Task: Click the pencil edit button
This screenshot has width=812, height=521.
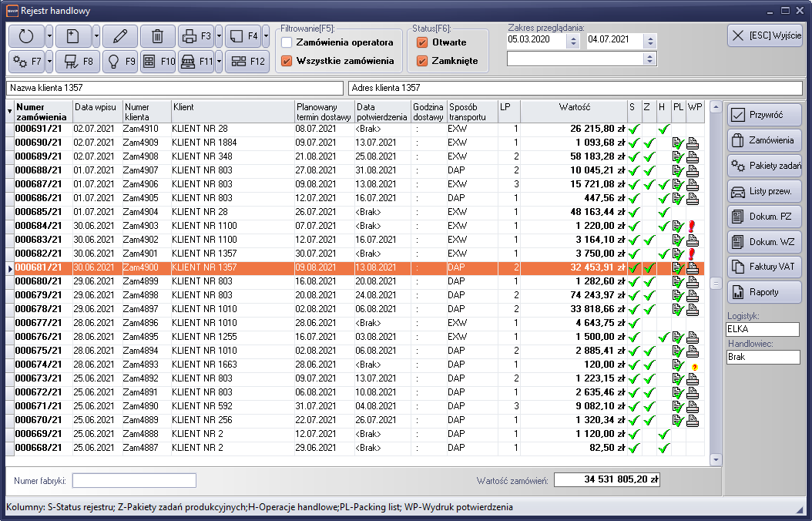Action: coord(119,35)
